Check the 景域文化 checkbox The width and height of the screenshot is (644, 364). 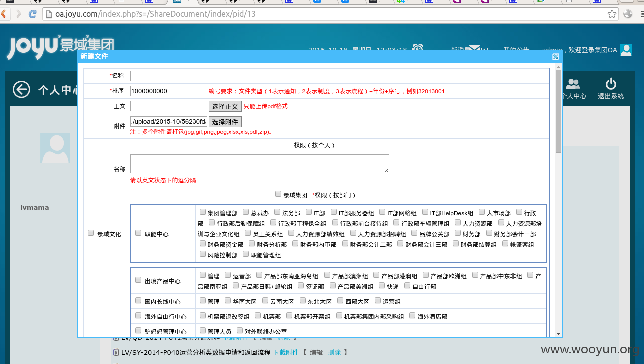point(91,233)
